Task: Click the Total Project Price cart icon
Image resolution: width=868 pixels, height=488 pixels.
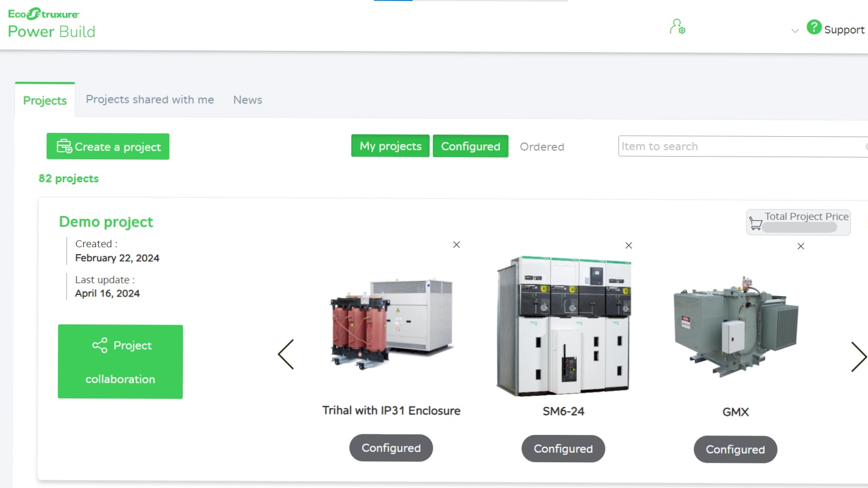Action: pos(756,224)
